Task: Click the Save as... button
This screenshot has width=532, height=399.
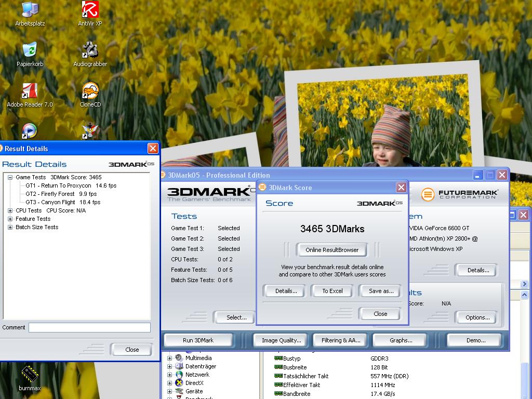Action: [x=381, y=291]
